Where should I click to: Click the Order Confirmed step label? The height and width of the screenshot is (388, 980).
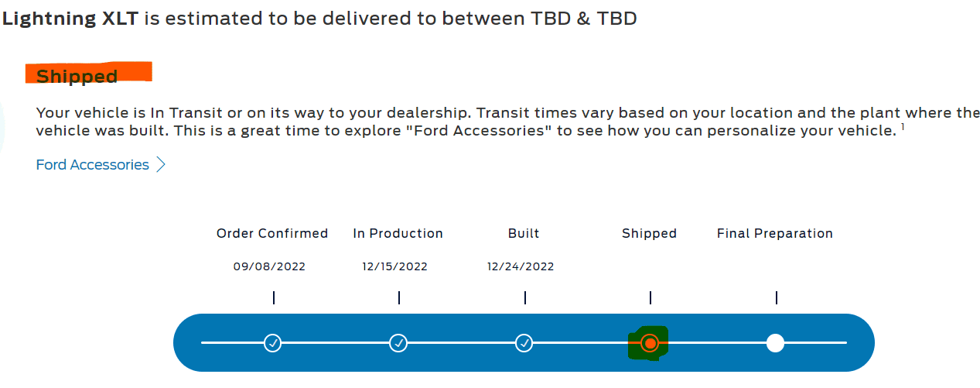[272, 233]
